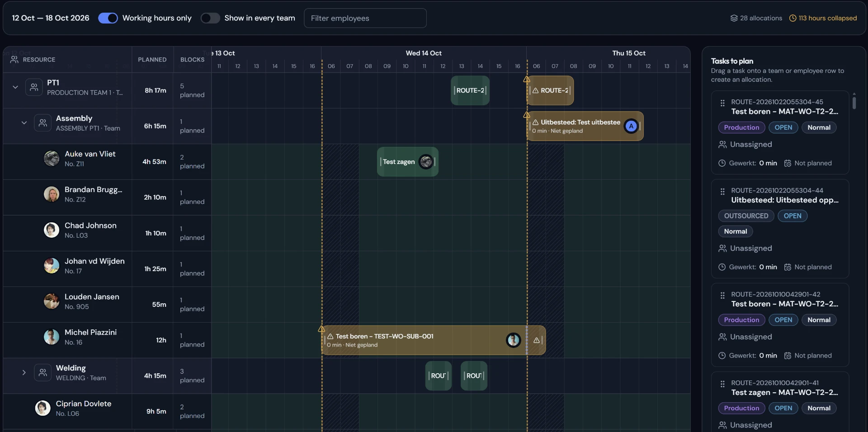
Task: Grab drag handle of ROUTE-20261010042901-41 task
Action: click(x=722, y=384)
